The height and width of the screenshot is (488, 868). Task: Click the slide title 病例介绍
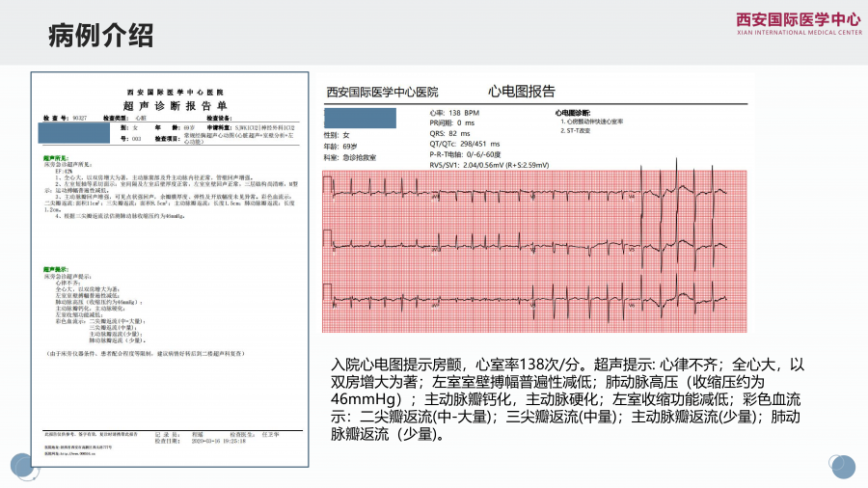(x=101, y=37)
